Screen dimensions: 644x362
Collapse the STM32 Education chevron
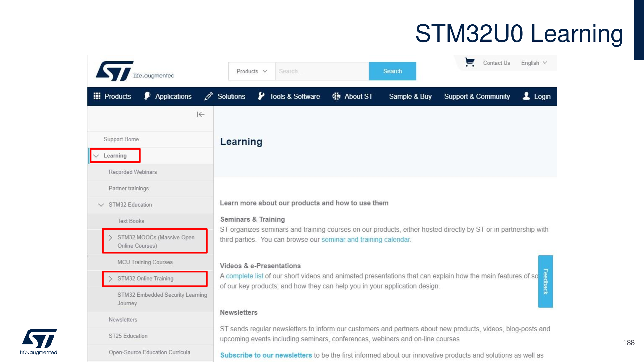[x=101, y=205]
